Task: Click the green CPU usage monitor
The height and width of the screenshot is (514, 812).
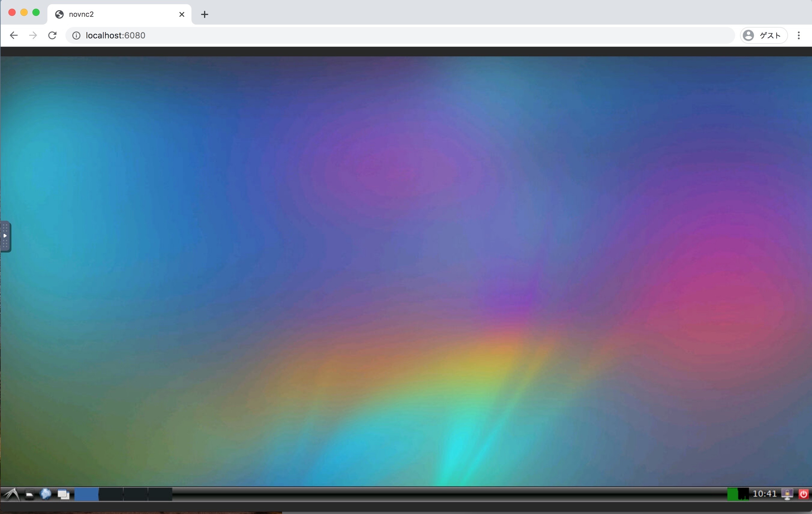Action: coord(738,495)
